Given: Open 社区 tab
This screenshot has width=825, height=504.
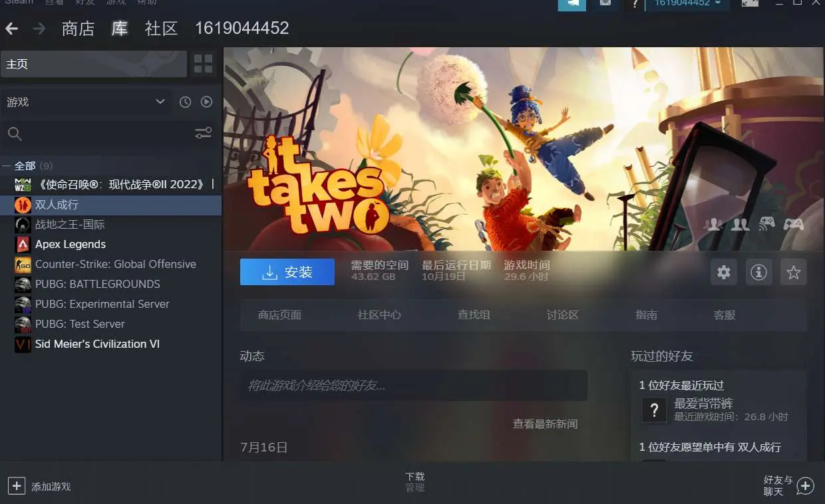Looking at the screenshot, I should 162,29.
